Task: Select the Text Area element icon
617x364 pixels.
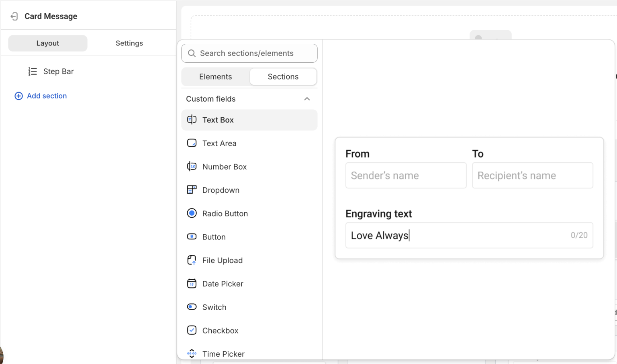Action: click(192, 143)
